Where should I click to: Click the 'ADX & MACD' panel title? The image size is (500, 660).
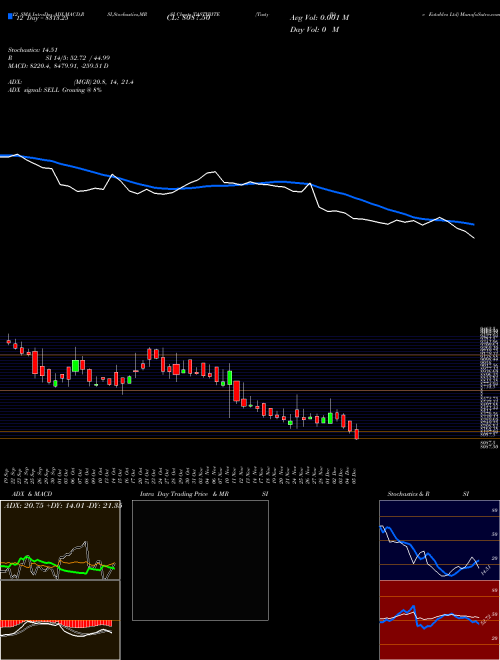32,494
